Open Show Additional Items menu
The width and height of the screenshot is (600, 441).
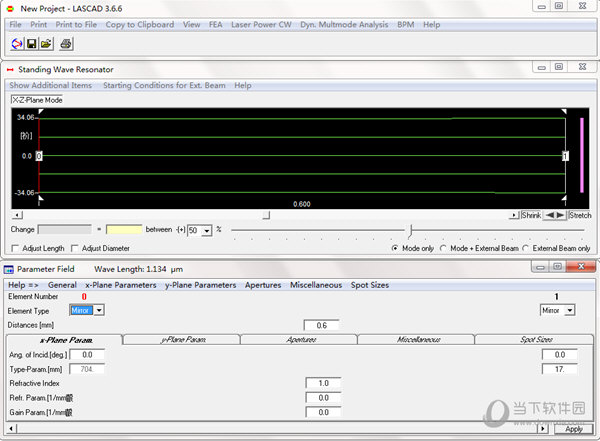(51, 85)
